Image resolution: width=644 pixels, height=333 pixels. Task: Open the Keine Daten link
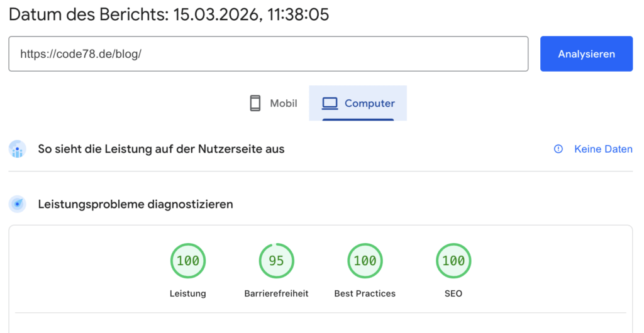pos(603,149)
